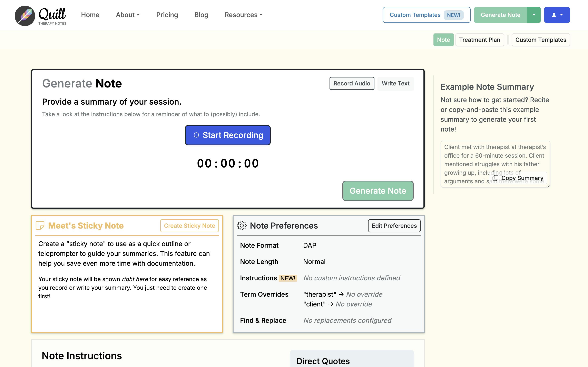Select the Note tab
The height and width of the screenshot is (367, 588).
point(443,40)
